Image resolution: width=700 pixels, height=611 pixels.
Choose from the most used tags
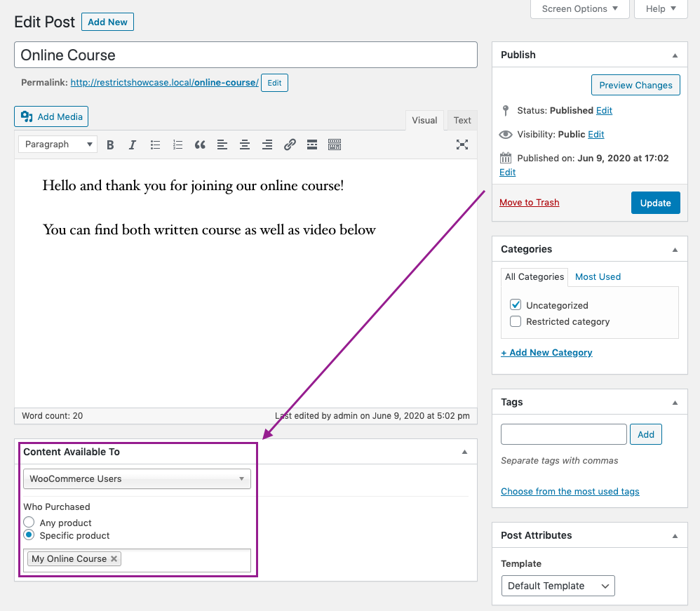(x=570, y=491)
